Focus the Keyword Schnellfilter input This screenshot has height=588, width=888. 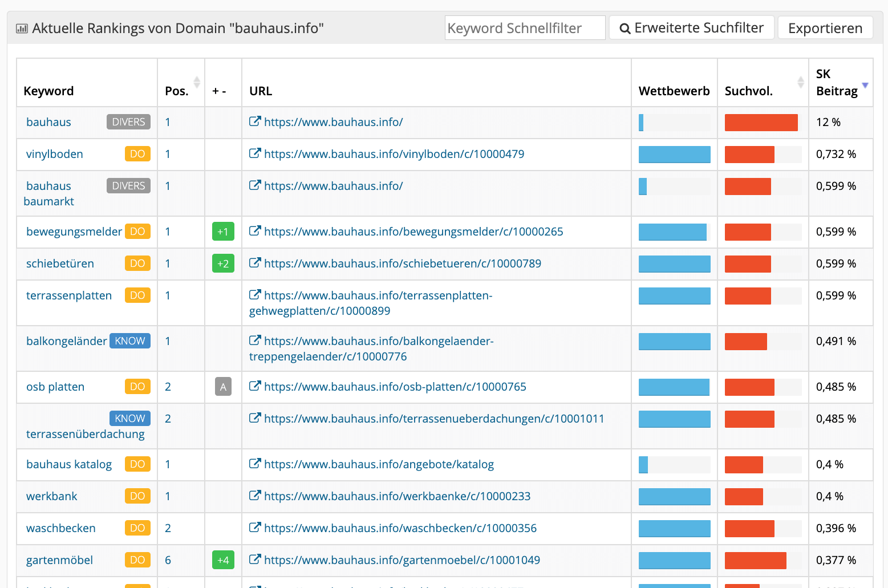pyautogui.click(x=525, y=28)
